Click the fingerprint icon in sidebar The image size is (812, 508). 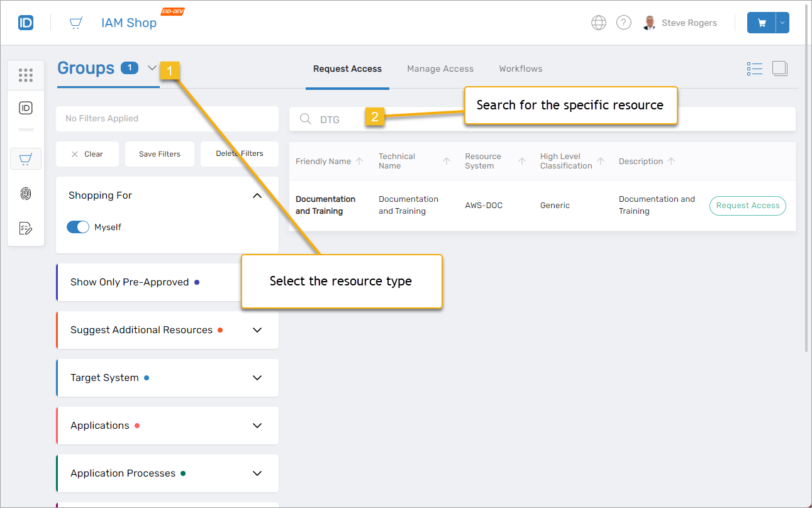pyautogui.click(x=26, y=193)
